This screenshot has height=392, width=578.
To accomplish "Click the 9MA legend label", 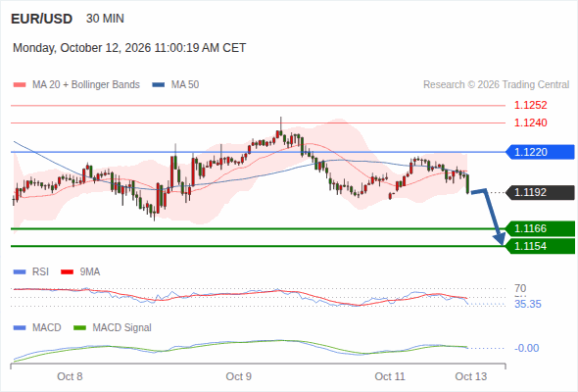I will 90,271.
